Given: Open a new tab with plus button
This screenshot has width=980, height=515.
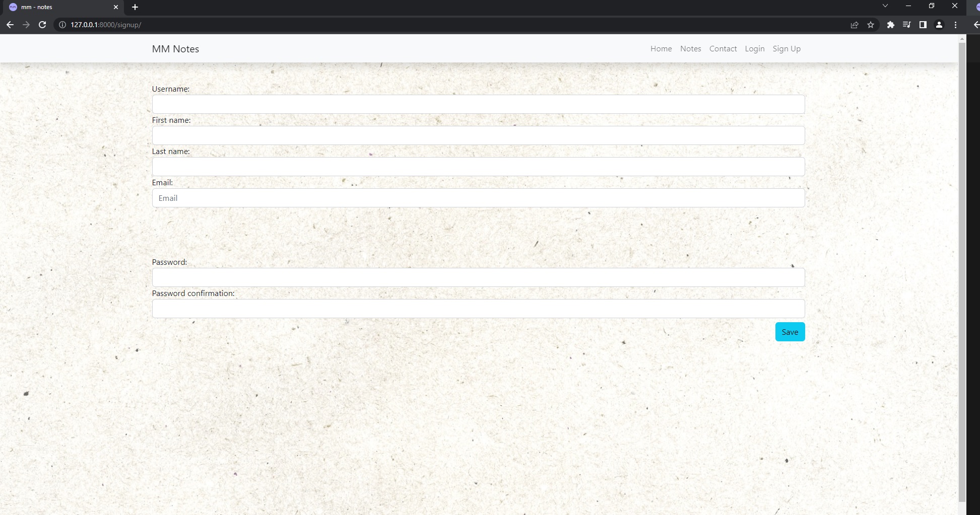Looking at the screenshot, I should click(x=135, y=7).
